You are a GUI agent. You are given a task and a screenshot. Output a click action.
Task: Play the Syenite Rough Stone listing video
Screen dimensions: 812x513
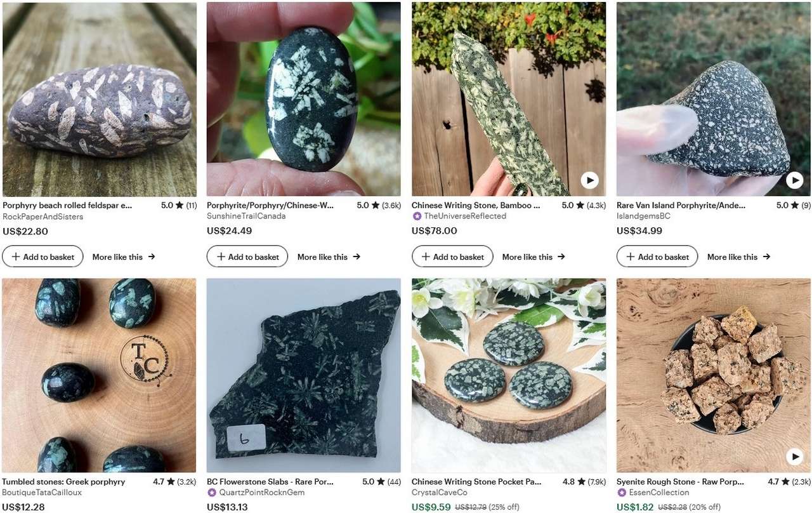(795, 456)
